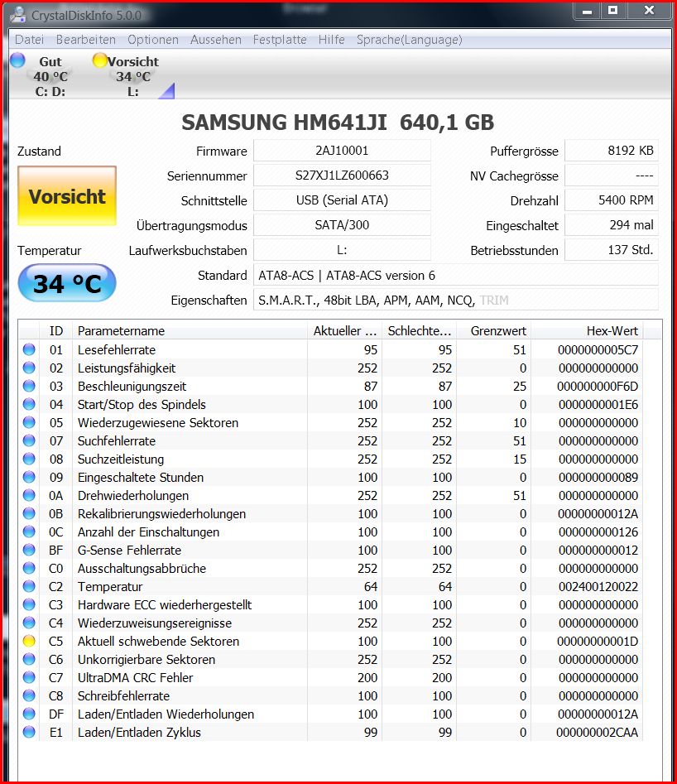Select the Lesefehlerrate parameter name
This screenshot has height=784, width=677.
tap(117, 350)
